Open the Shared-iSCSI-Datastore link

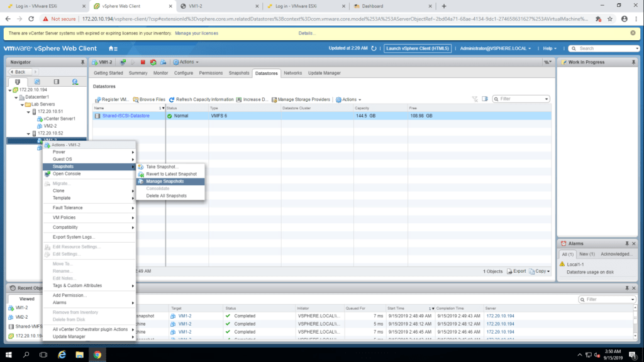pos(126,116)
